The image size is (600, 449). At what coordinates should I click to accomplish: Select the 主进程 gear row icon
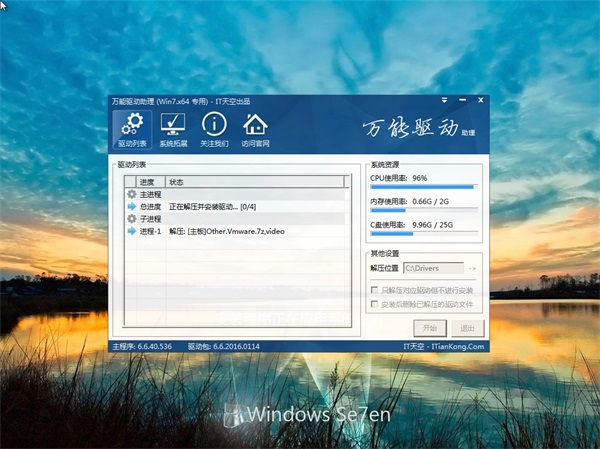point(131,194)
